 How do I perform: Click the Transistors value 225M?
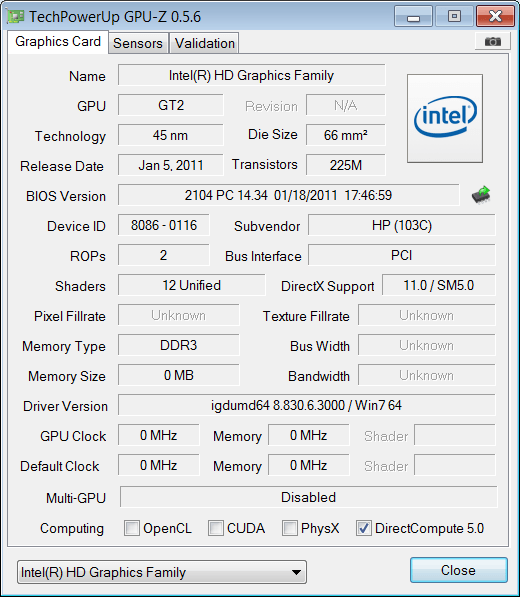coord(346,165)
